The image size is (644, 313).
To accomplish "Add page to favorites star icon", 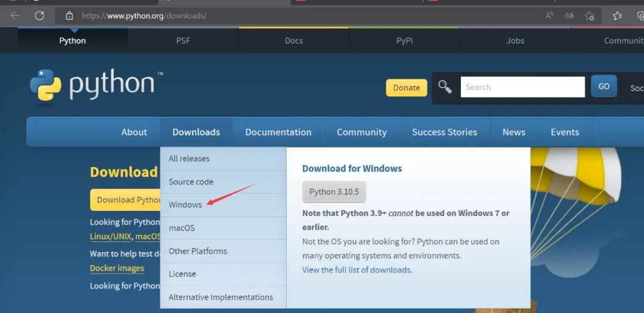I will click(x=589, y=16).
